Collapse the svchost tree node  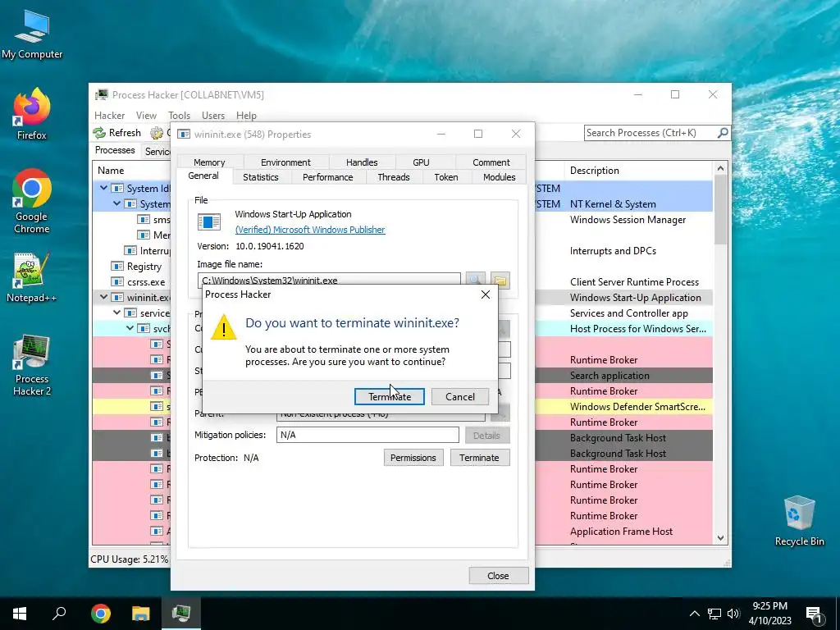(130, 328)
